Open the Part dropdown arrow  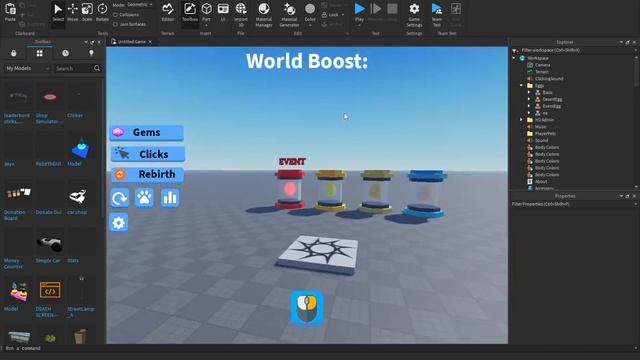click(207, 26)
